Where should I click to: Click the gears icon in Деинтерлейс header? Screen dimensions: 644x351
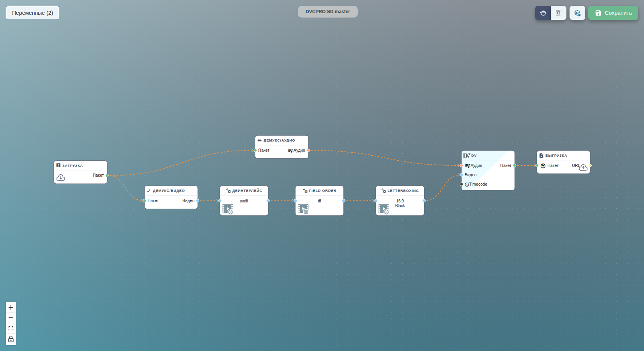[x=229, y=191]
